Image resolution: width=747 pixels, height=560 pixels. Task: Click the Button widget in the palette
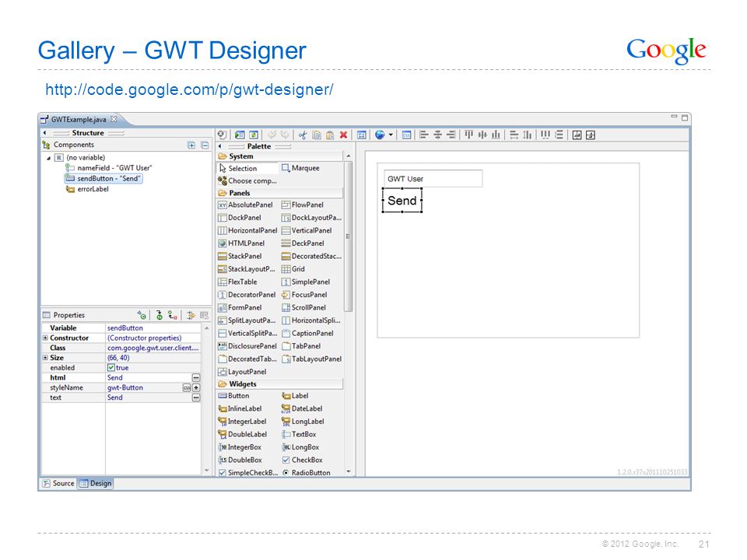click(x=233, y=396)
